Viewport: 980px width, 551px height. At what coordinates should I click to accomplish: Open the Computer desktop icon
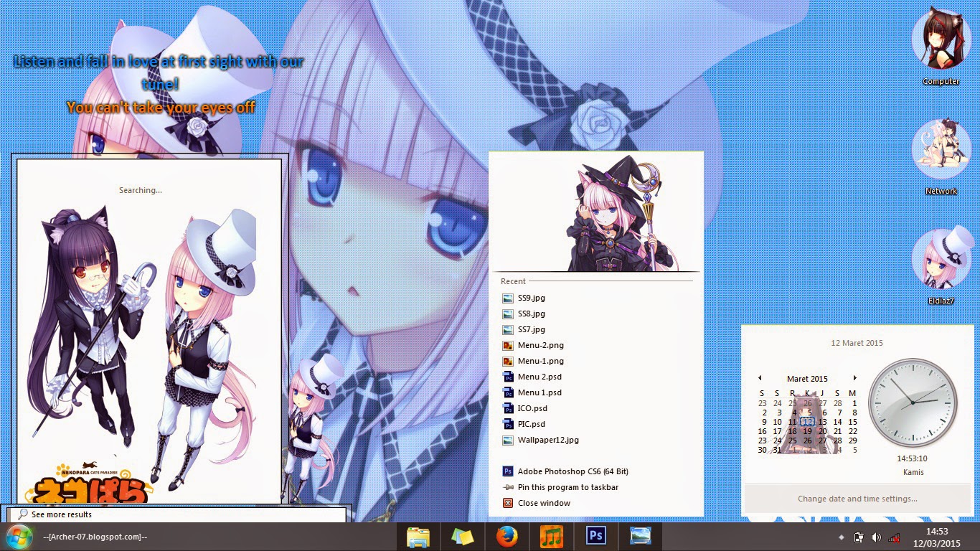[941, 47]
